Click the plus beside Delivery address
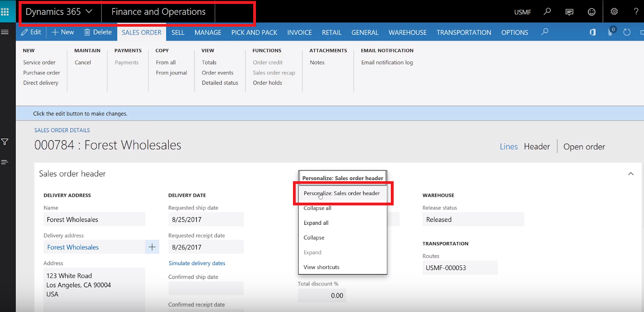Screen dimensions: 644x312 [x=152, y=247]
